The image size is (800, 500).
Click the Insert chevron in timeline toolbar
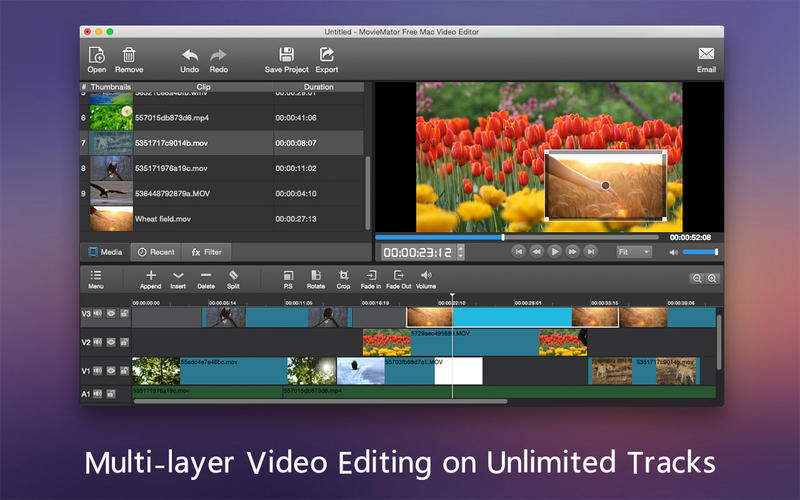(178, 275)
